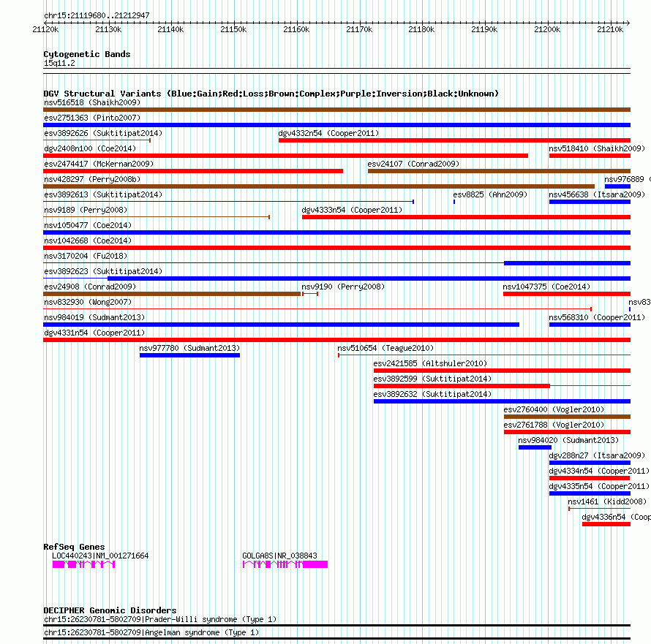The width and height of the screenshot is (651, 644).
Task: Open the esv2760400 (Vogler2010) label
Action: coord(554,409)
